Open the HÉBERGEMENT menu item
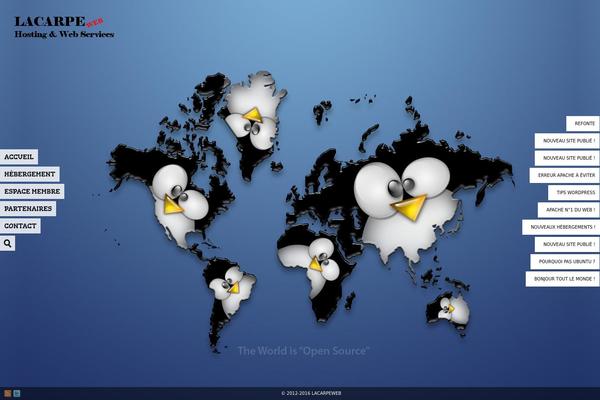600x400 pixels. [29, 174]
